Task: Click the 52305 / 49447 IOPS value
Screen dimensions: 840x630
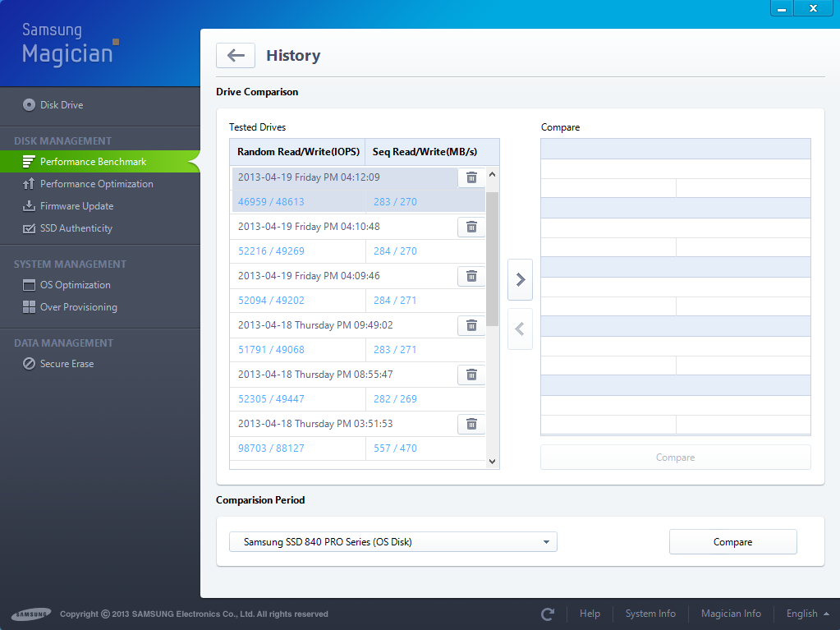Action: coord(271,399)
